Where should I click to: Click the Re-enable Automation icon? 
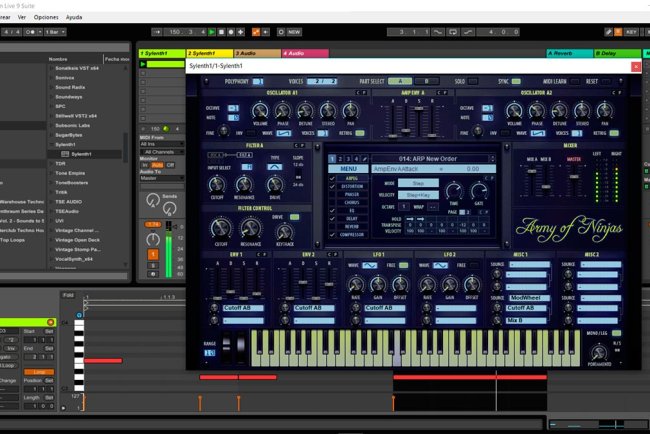265,32
